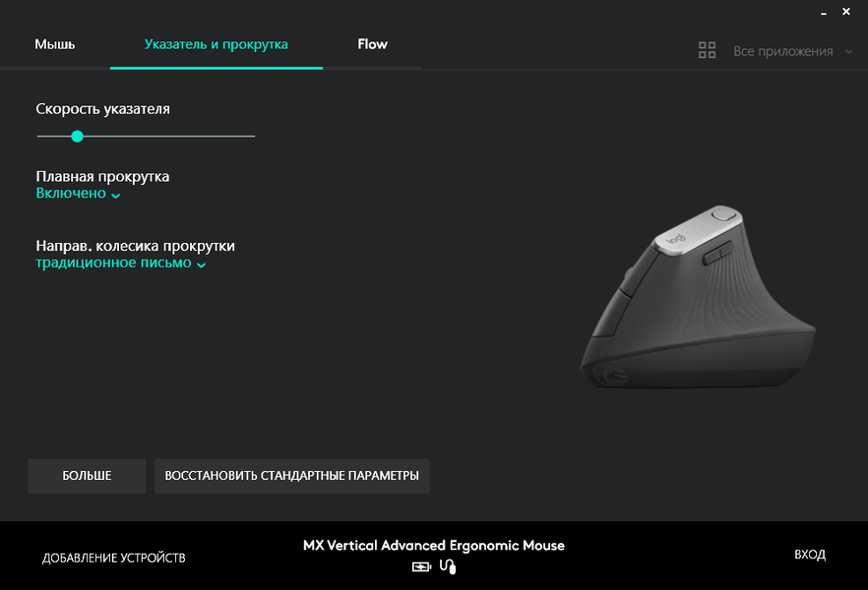868x590 pixels.
Task: Check the battery status icon
Action: (x=421, y=566)
